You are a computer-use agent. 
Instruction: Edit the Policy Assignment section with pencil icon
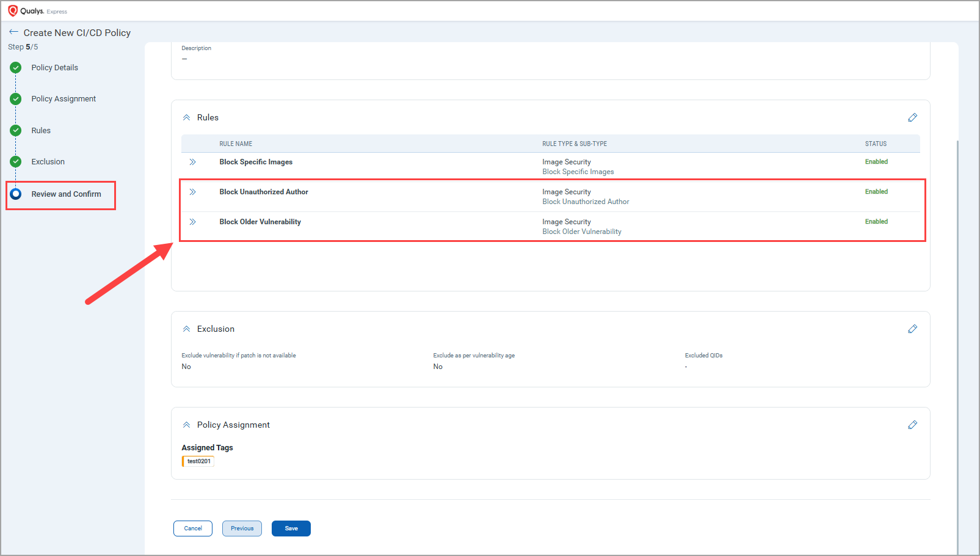click(x=912, y=425)
